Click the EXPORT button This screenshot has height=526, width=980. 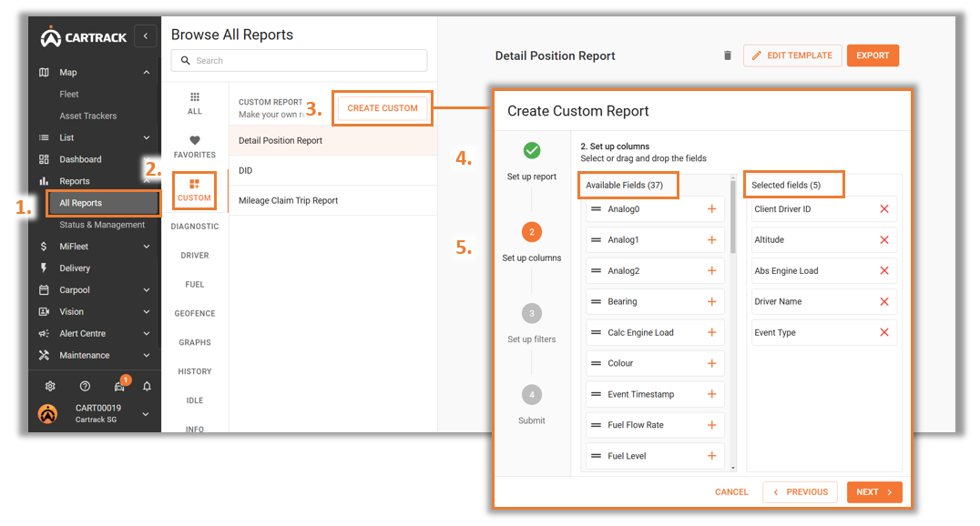tap(873, 56)
